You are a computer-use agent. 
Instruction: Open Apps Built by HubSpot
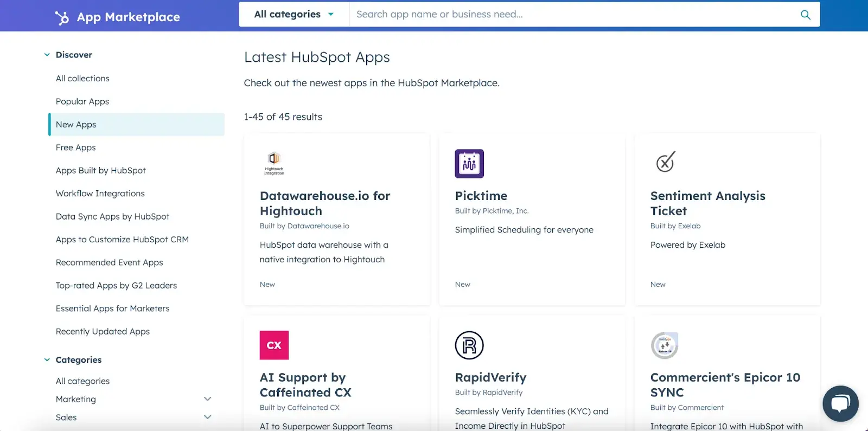[101, 171]
